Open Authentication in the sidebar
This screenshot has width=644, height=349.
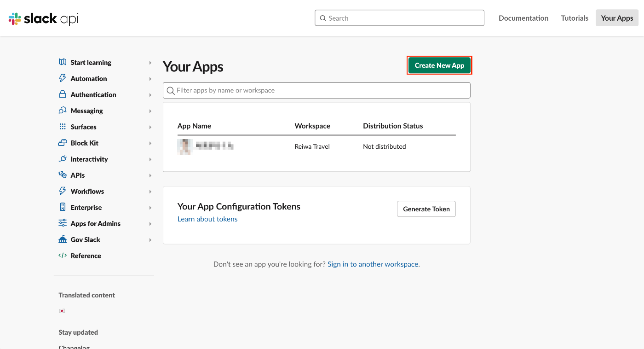pyautogui.click(x=93, y=94)
